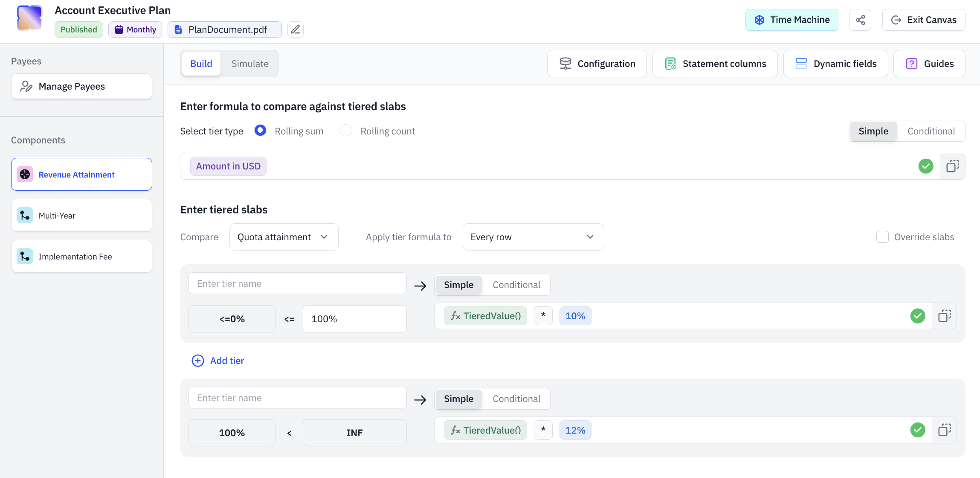Viewport: 980px width, 478px height.
Task: Open Statement columns
Action: tap(715, 64)
